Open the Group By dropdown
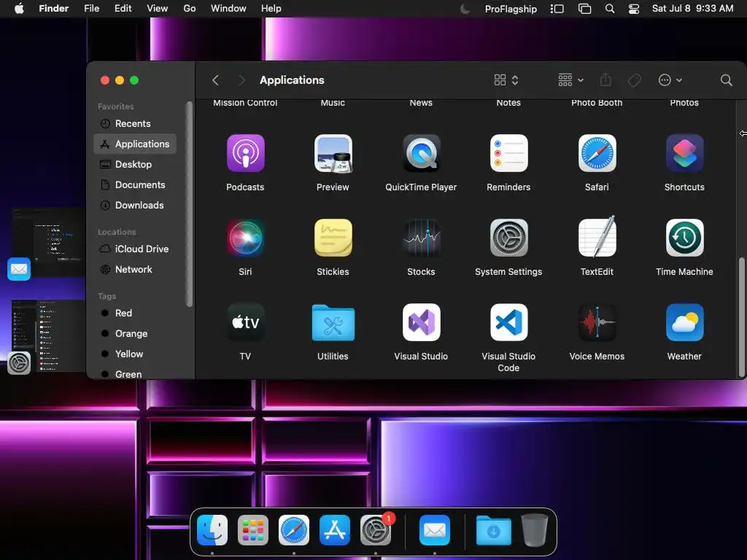 coord(570,80)
